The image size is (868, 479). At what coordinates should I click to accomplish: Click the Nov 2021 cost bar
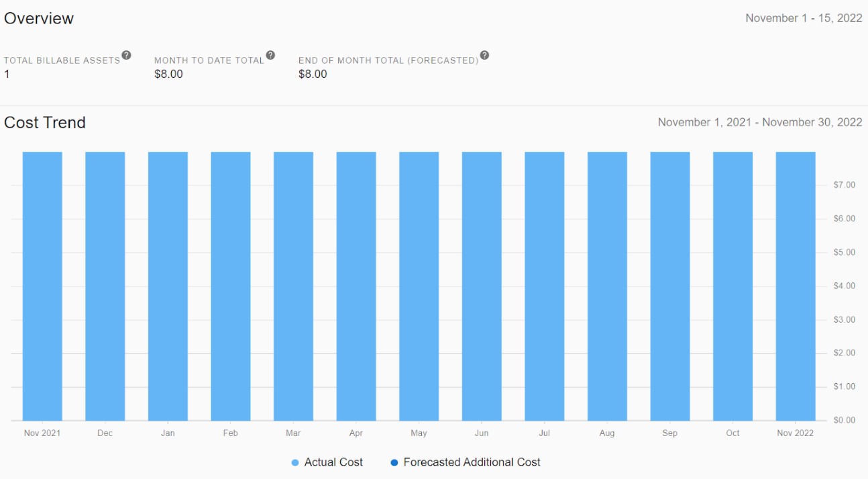click(x=42, y=286)
